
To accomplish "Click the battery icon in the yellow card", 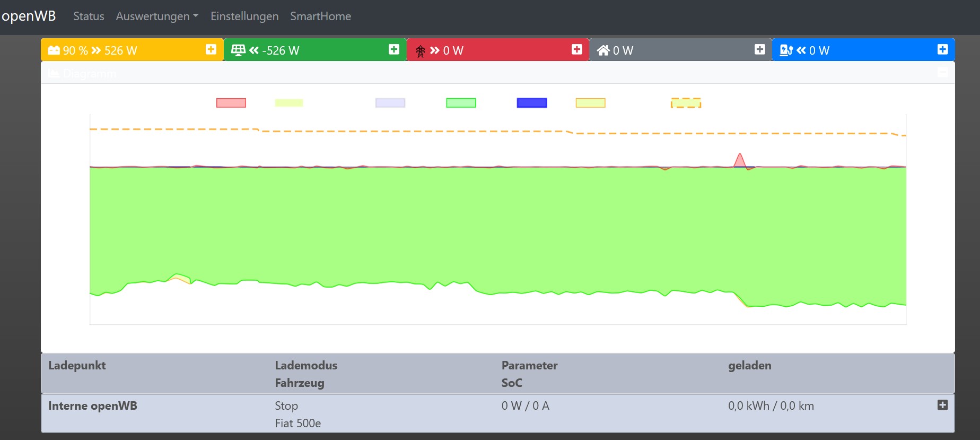I will pyautogui.click(x=54, y=50).
